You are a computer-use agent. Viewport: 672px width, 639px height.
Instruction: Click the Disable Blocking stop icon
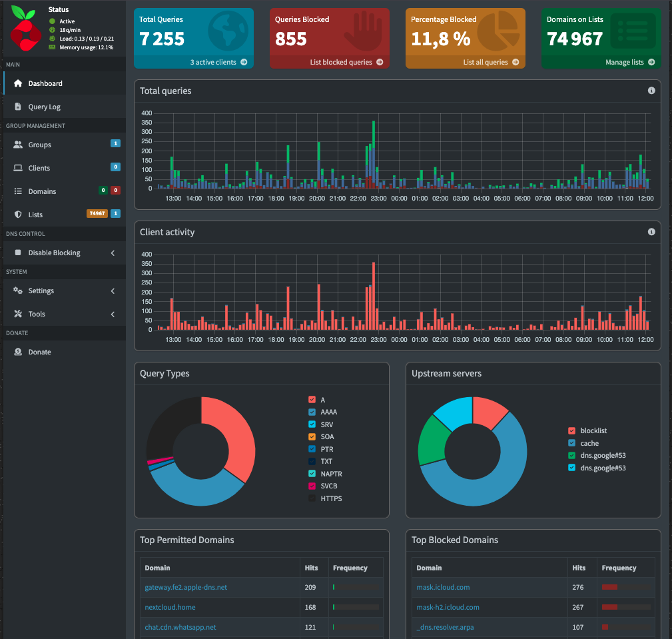18,253
